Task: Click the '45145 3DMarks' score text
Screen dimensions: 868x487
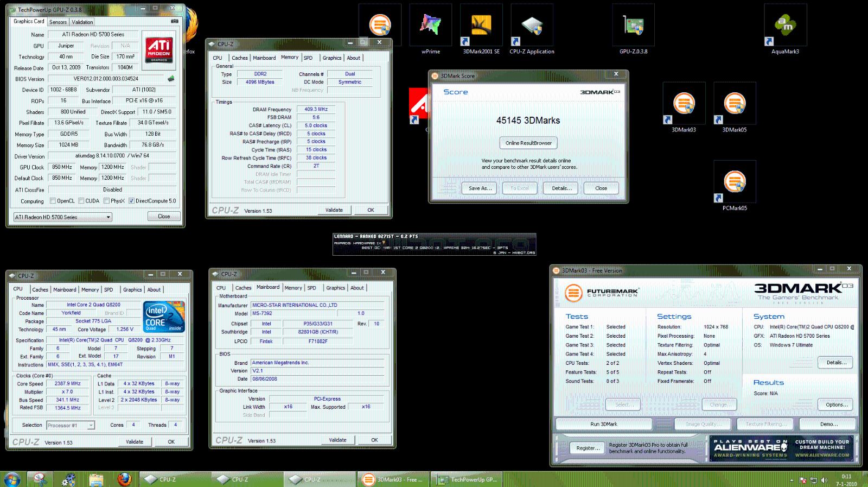Action: pyautogui.click(x=528, y=121)
